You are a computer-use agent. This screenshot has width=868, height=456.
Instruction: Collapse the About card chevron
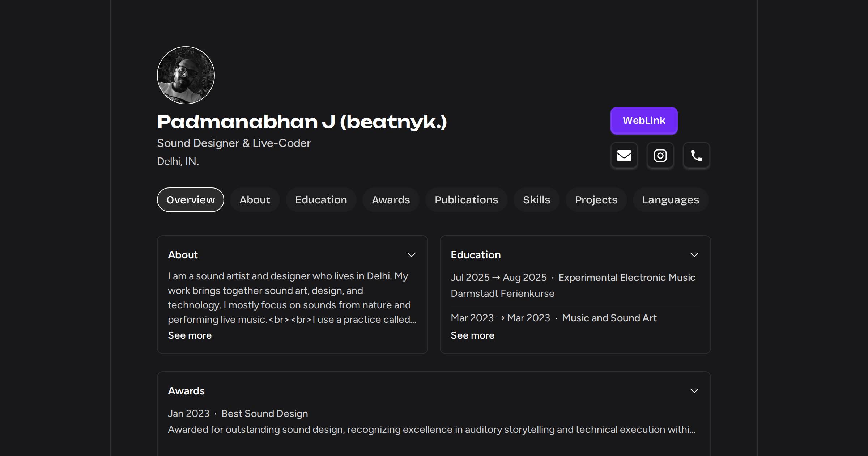(x=411, y=255)
